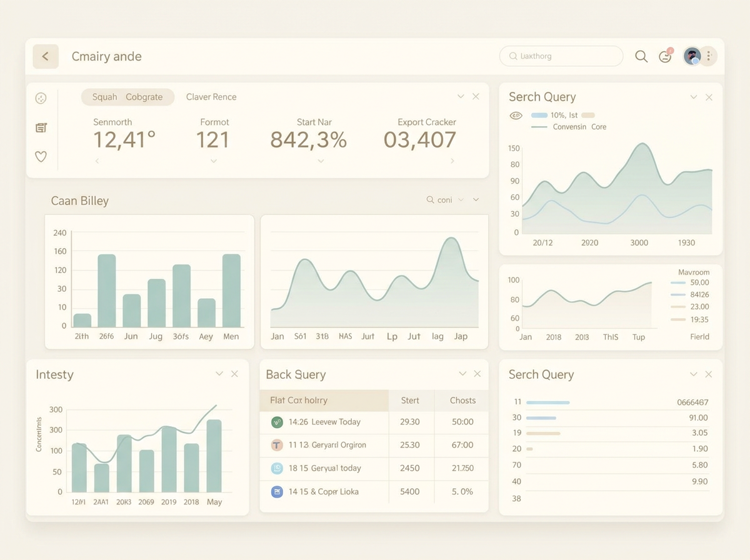Click Export Cracker value 03,407
750x560 pixels.
click(x=420, y=139)
